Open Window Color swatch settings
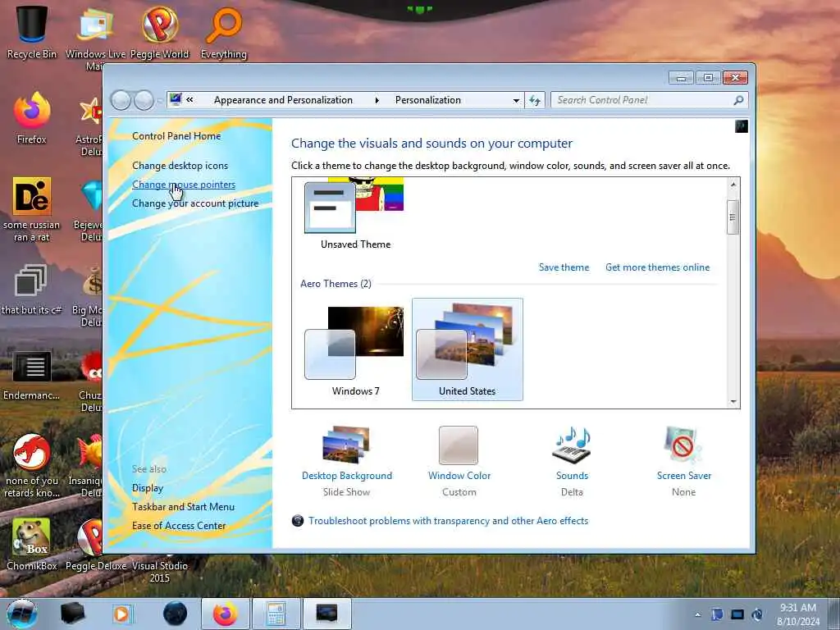The height and width of the screenshot is (630, 840). (x=459, y=461)
